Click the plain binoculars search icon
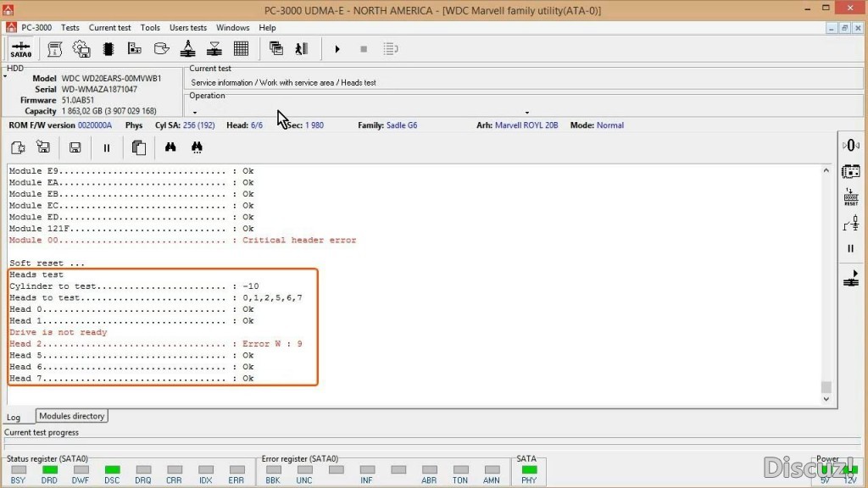Screen dimensions: 868x488 coord(170,147)
